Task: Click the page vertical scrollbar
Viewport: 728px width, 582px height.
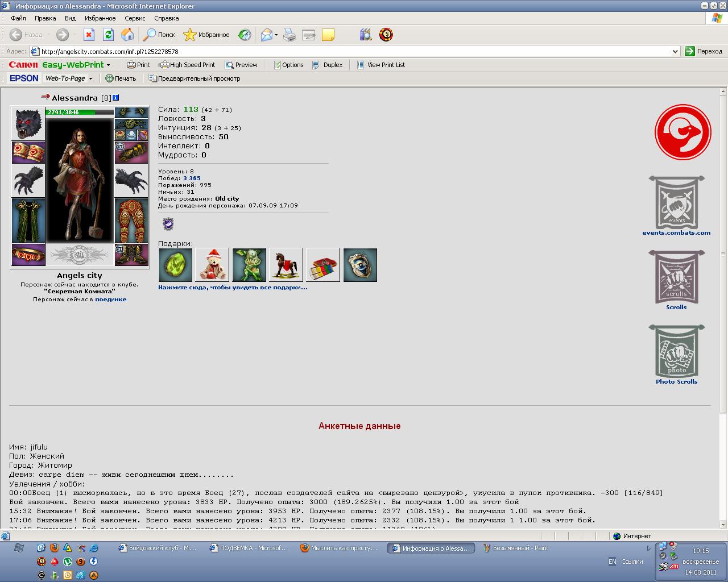Action: point(723,307)
